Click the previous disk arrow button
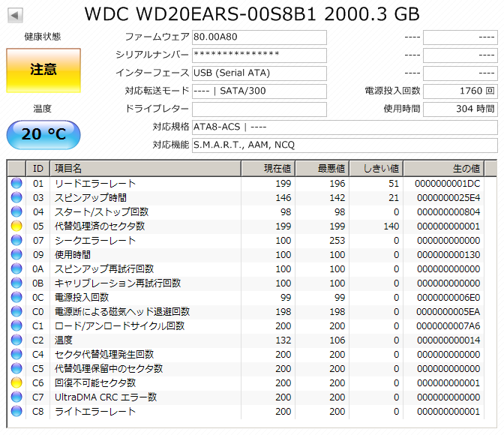504x435 pixels. [15, 15]
